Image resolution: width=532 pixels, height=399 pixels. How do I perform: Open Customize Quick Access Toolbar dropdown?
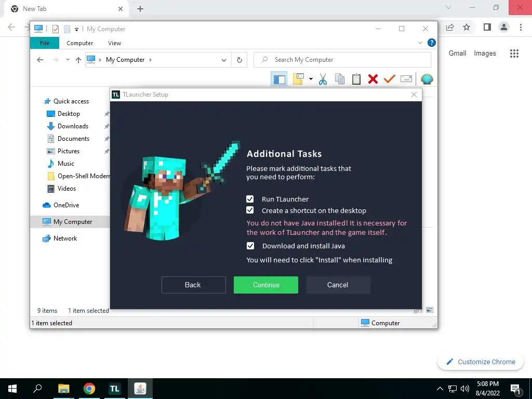pyautogui.click(x=77, y=30)
